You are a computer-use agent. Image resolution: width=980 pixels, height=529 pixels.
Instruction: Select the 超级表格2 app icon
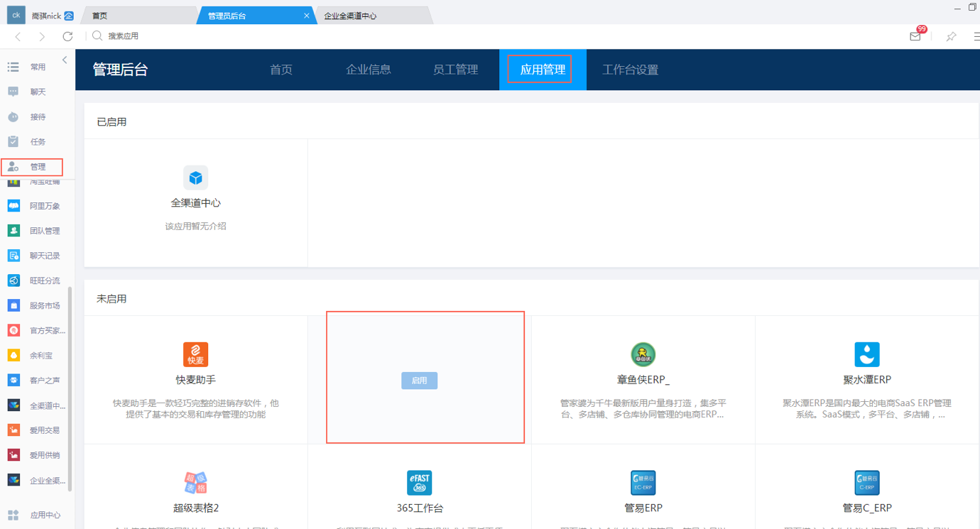(x=195, y=483)
